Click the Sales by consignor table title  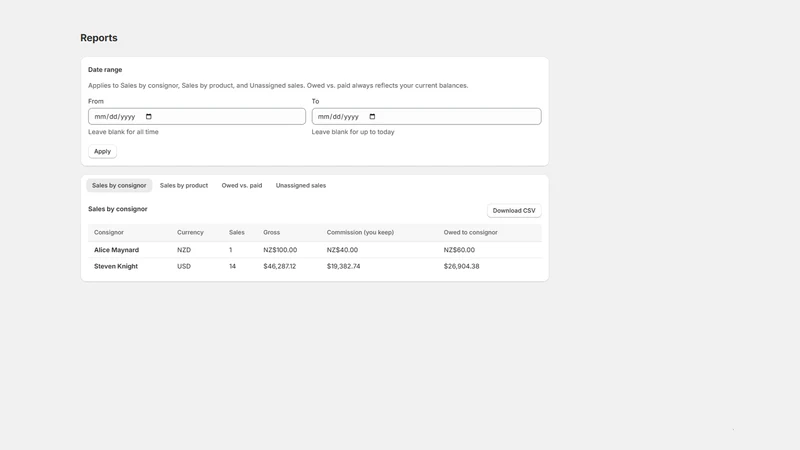[118, 209]
